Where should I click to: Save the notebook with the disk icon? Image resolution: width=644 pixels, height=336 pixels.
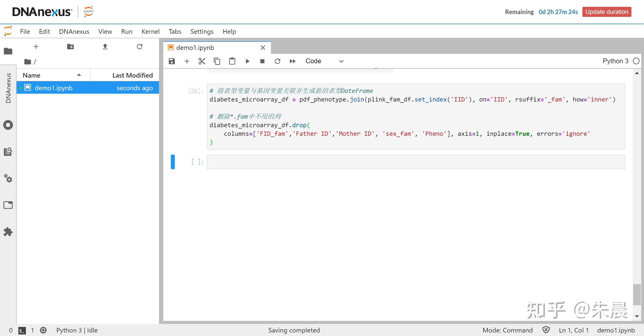pyautogui.click(x=172, y=61)
